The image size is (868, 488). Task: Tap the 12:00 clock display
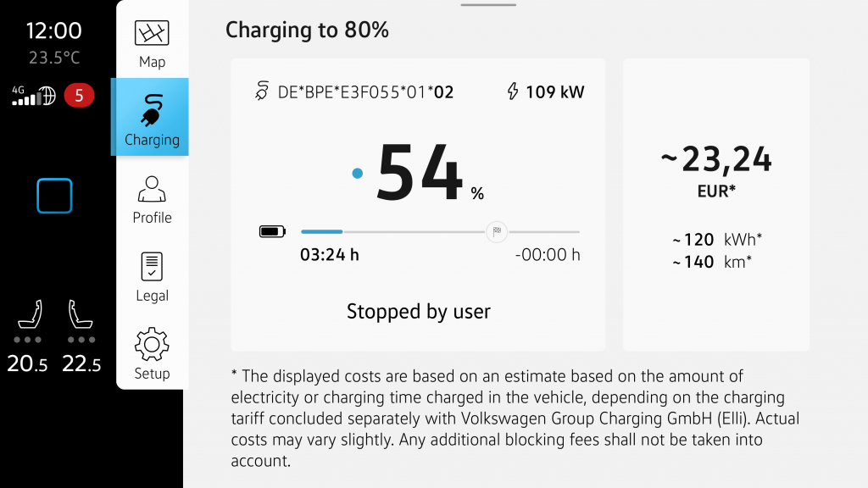(x=54, y=31)
